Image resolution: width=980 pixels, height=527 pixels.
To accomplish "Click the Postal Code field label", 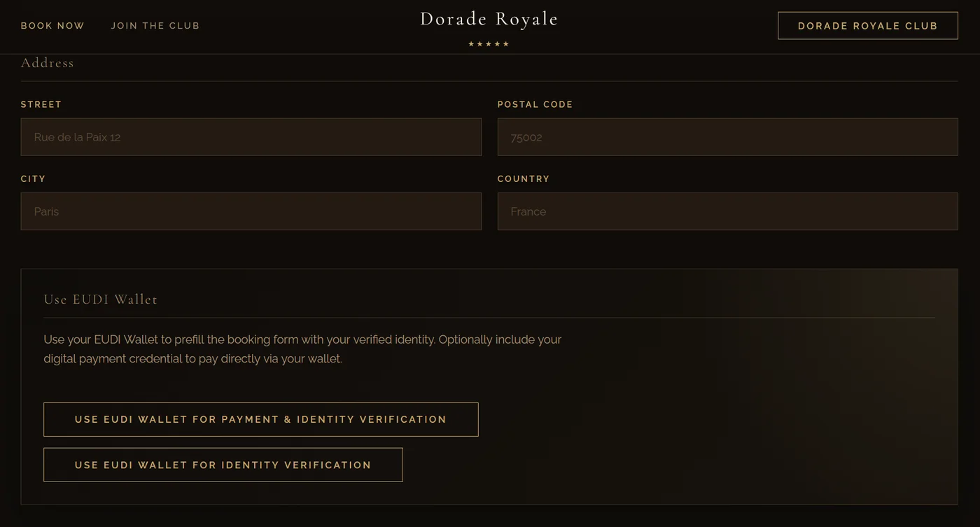I will (535, 104).
